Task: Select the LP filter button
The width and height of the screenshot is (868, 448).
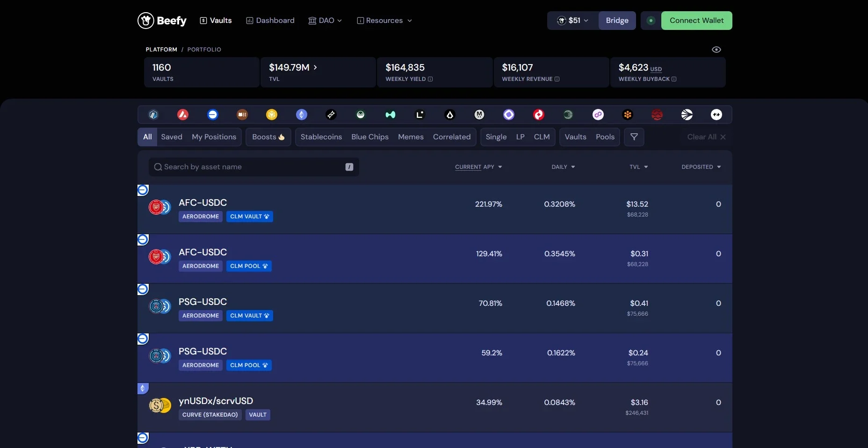Action: 521,137
